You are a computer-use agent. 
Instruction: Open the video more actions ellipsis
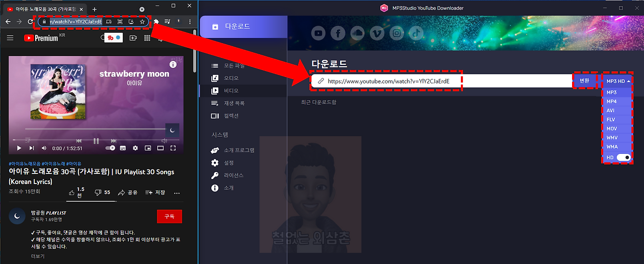click(177, 193)
